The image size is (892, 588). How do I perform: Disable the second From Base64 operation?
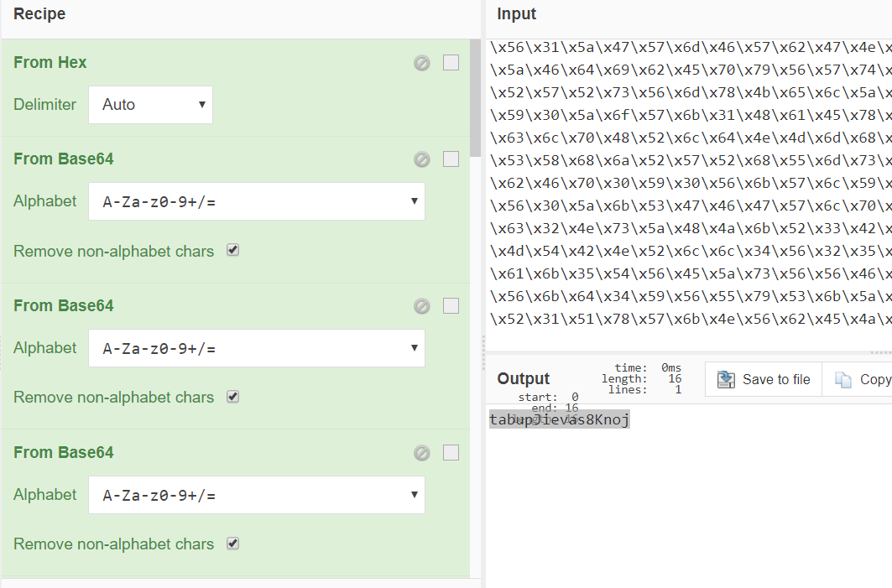(422, 306)
